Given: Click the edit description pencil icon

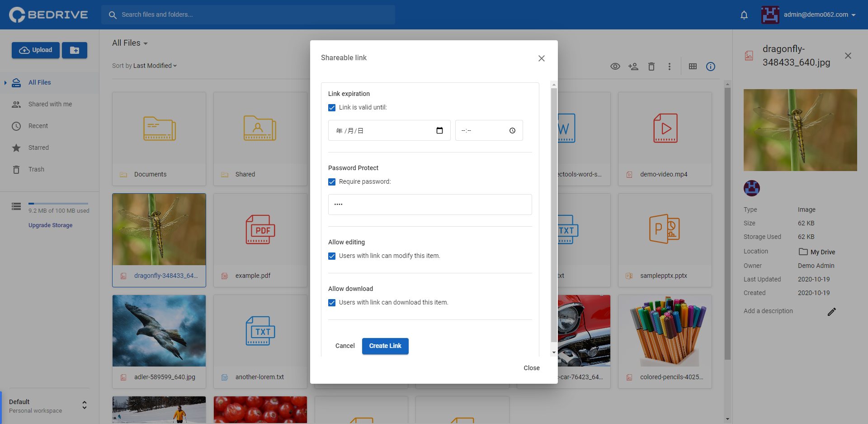Looking at the screenshot, I should [832, 311].
